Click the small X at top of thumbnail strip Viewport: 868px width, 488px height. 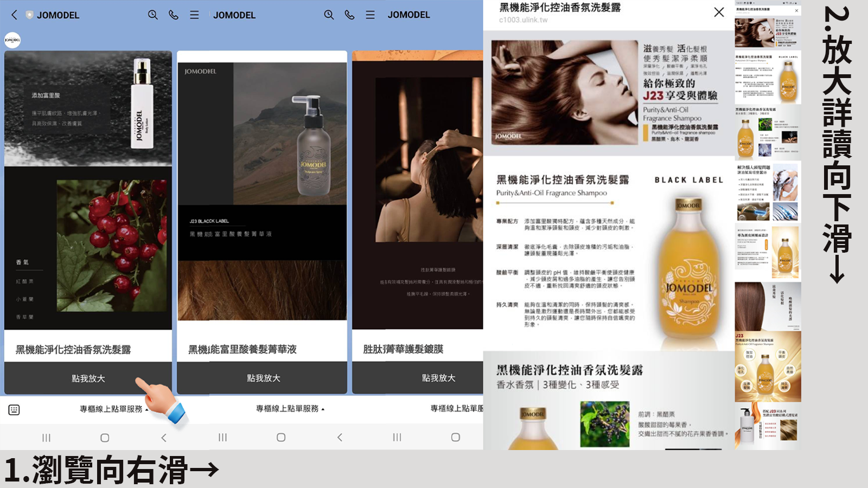click(x=796, y=10)
